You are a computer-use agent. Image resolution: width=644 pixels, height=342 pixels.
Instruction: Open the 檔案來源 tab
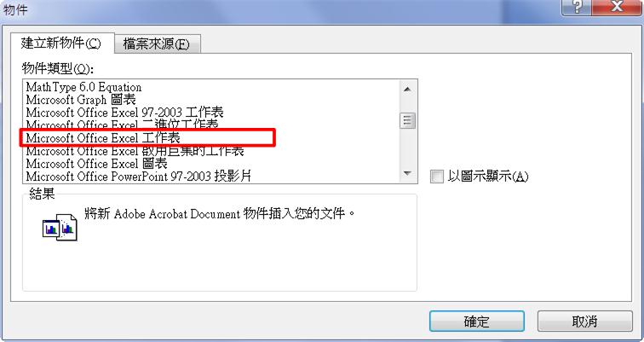click(157, 44)
